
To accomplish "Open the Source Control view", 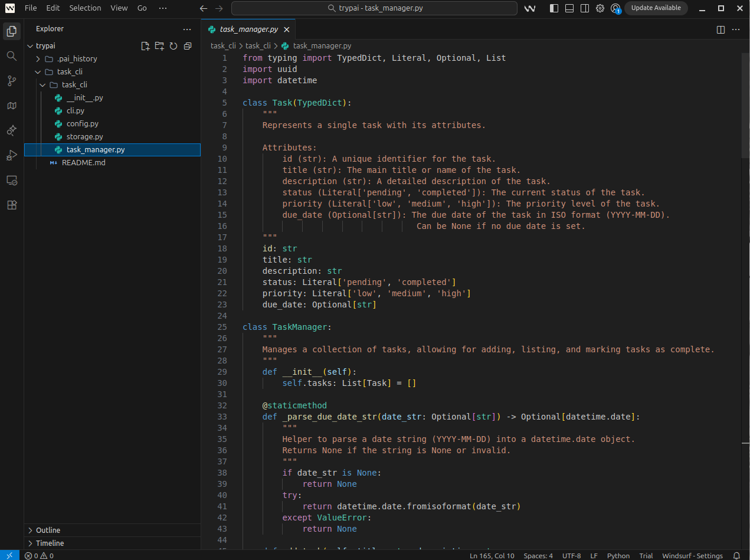I will (x=11, y=81).
